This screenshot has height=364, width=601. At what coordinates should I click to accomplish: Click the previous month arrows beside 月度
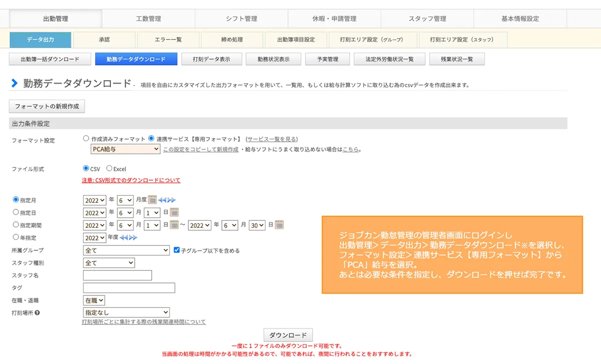click(x=162, y=200)
